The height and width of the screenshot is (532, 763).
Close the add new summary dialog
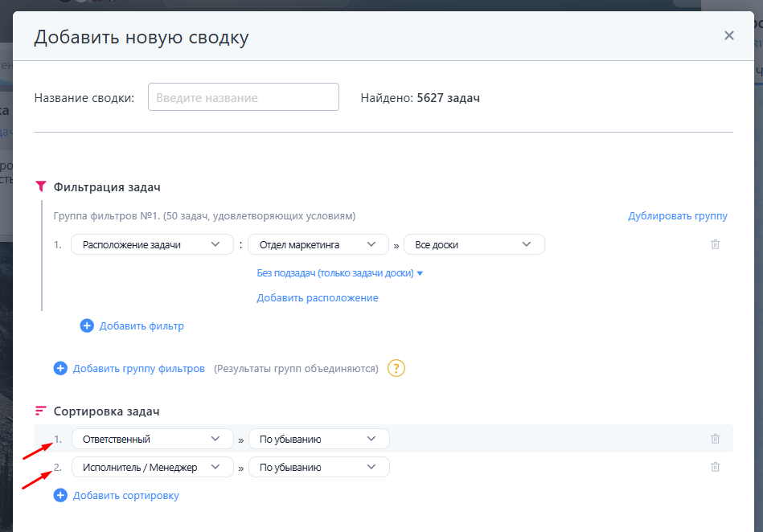(728, 35)
